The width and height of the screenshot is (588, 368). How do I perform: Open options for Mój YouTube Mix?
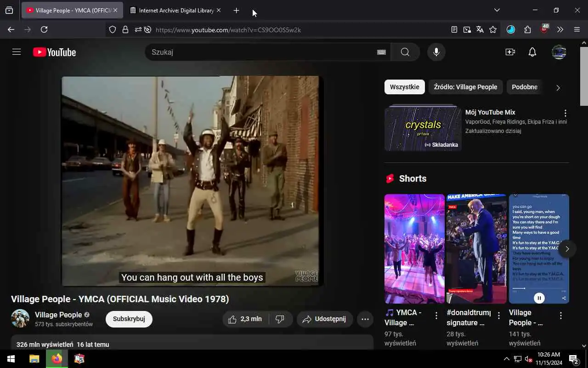tap(565, 113)
